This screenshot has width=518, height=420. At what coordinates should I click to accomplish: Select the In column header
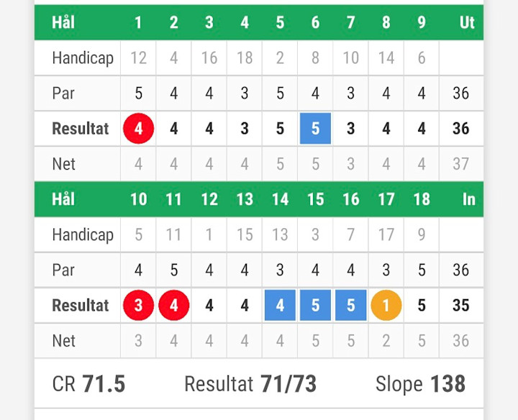tap(469, 199)
